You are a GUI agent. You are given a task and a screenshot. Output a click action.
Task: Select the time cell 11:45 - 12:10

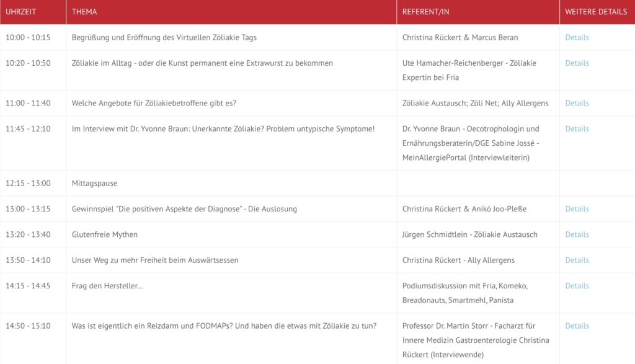tap(28, 128)
